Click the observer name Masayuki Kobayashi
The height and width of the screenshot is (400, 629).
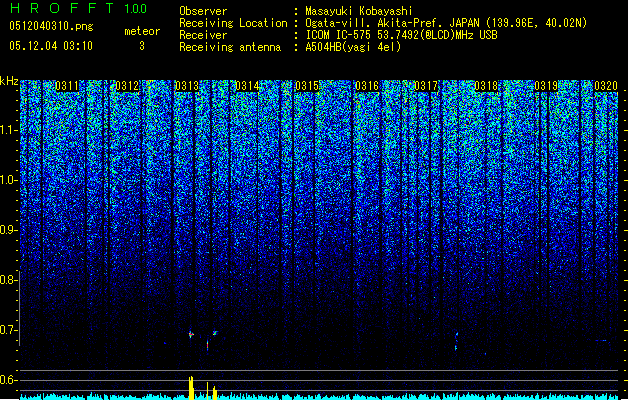(359, 11)
